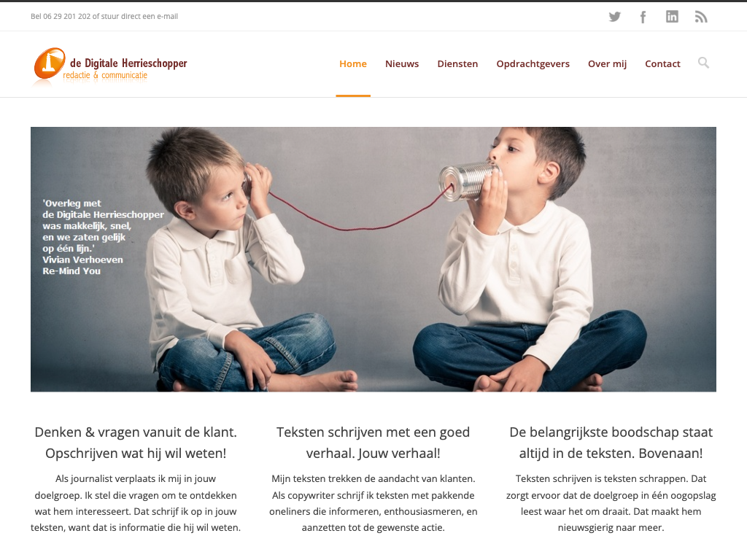Click the 'Denken & vragen vanuit de klant' heading

pos(136,443)
